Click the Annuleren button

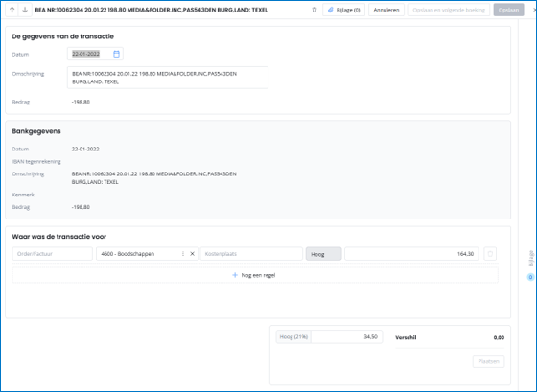click(386, 10)
